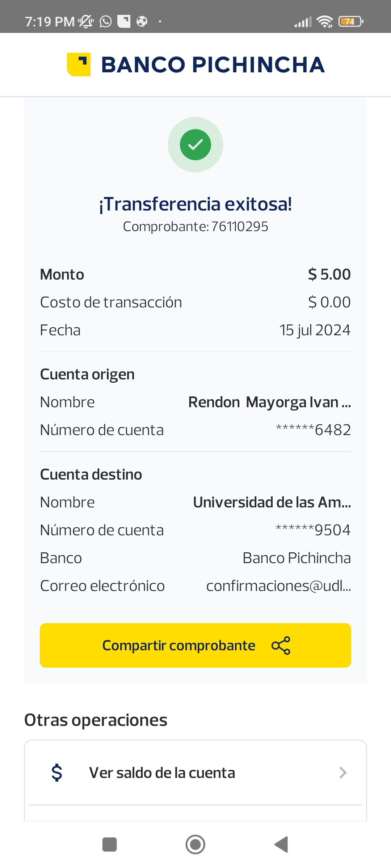This screenshot has height=868, width=391.
Task: Tap the WhatsApp notification icon
Action: click(x=106, y=22)
